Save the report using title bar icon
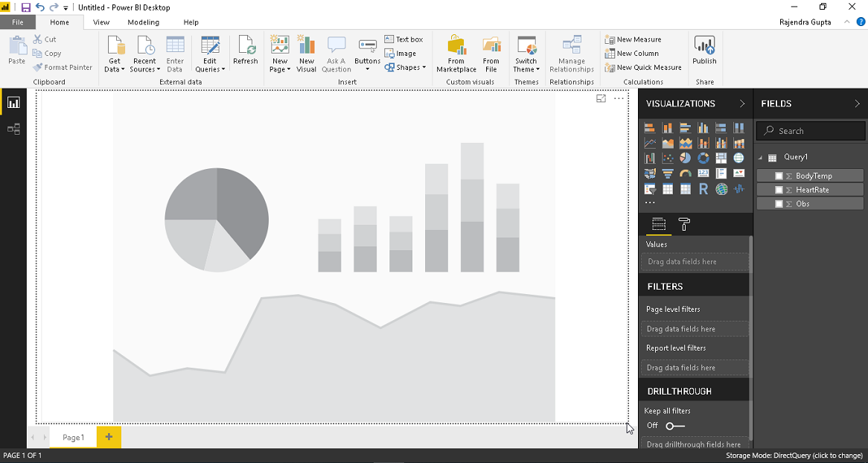868x463 pixels. [x=25, y=7]
